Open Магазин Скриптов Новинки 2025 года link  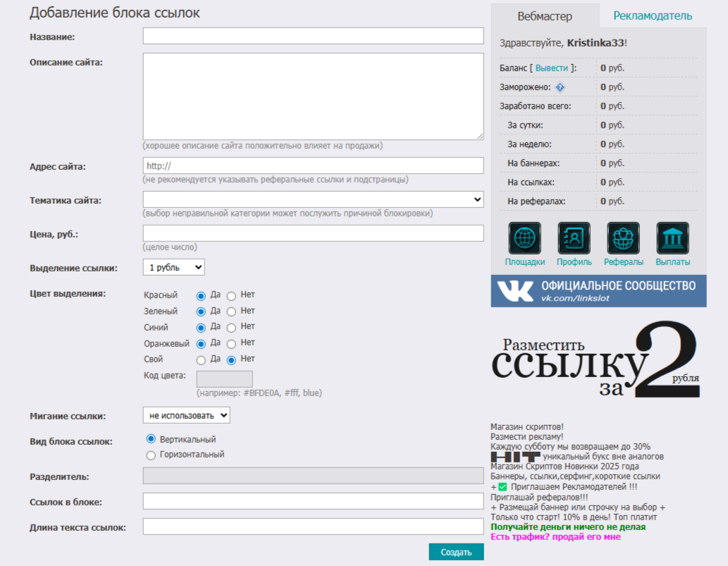pyautogui.click(x=564, y=466)
